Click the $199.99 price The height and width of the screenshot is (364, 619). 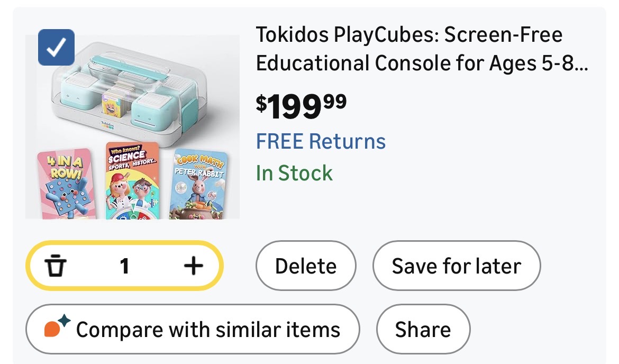pos(302,105)
